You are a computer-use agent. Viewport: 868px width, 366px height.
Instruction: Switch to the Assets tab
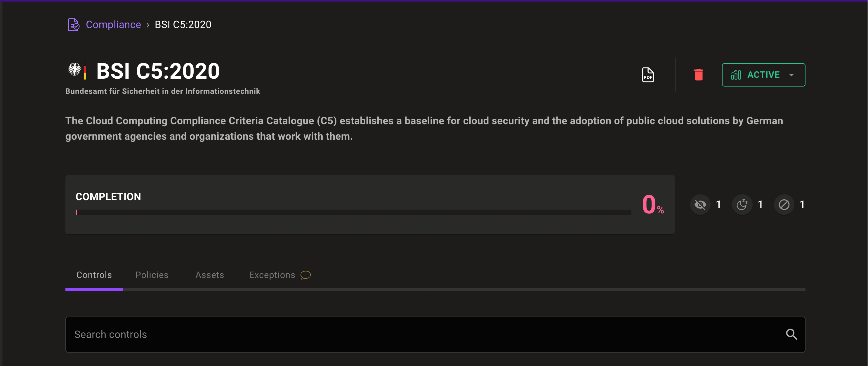pyautogui.click(x=210, y=275)
